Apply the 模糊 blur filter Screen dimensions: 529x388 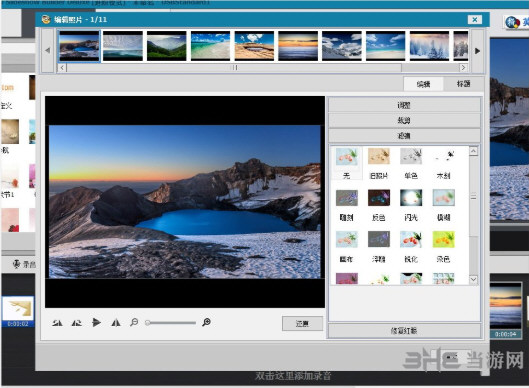click(x=444, y=205)
